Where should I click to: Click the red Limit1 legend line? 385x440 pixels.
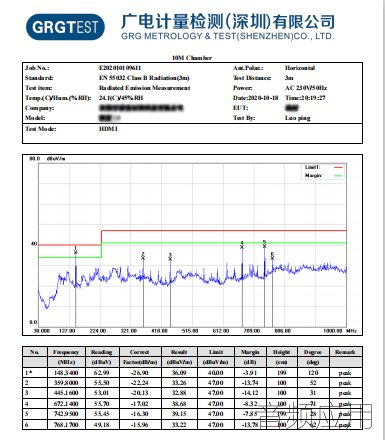coord(338,167)
